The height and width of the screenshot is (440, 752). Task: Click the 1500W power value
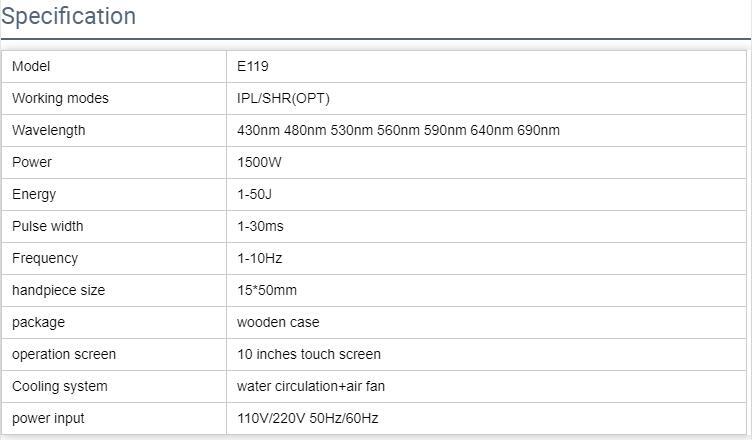pos(257,162)
